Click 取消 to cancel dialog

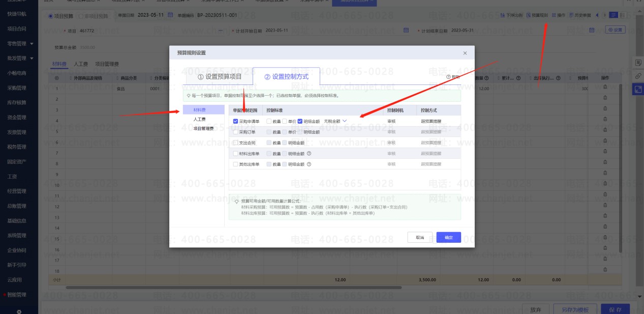point(420,237)
